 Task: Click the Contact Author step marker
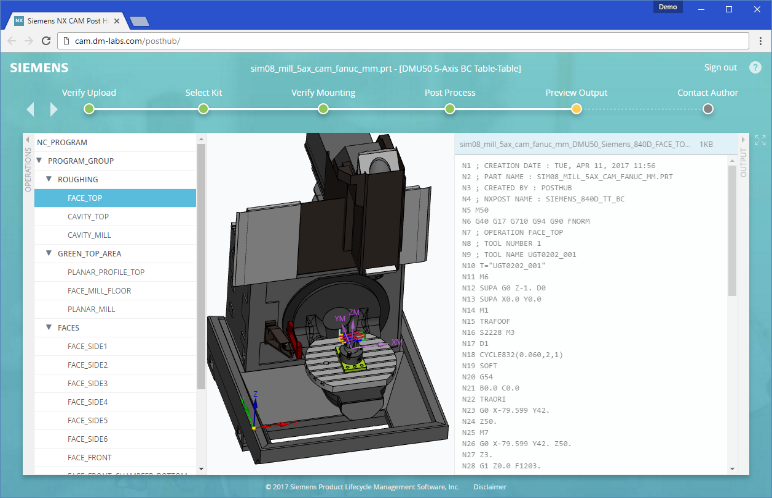(x=708, y=109)
